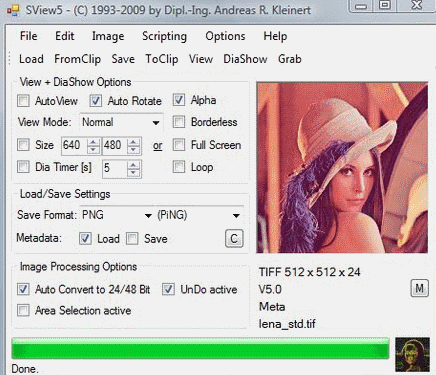436x375 pixels.
Task: Click the 'V5.0' version text
Action: coord(270,289)
